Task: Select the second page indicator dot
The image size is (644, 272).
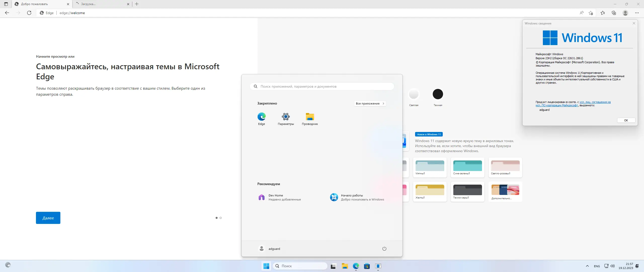Action: pyautogui.click(x=221, y=218)
